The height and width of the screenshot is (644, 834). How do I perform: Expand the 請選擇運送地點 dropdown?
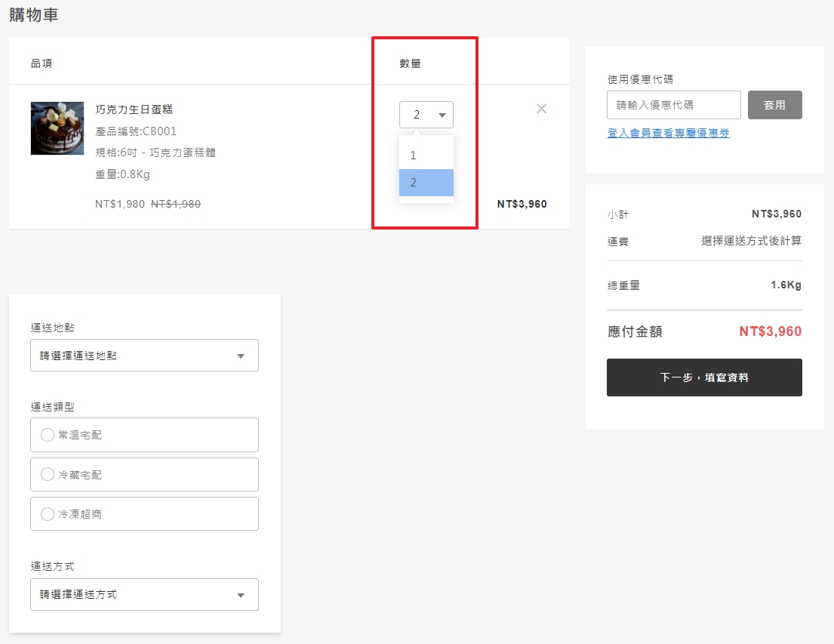tap(144, 356)
